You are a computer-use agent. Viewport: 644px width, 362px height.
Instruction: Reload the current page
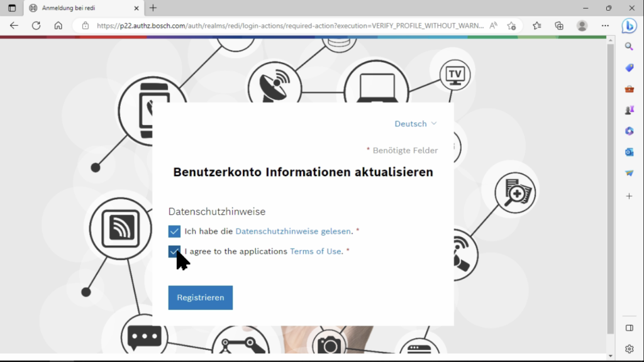coord(36,25)
